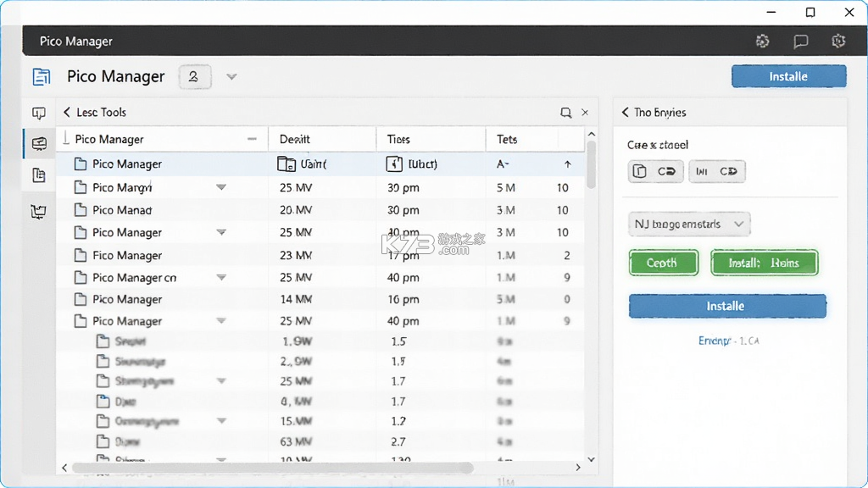Screen dimensions: 868x488
Task: Click the blue document icon beside the Pico Manager heading
Action: 42,76
